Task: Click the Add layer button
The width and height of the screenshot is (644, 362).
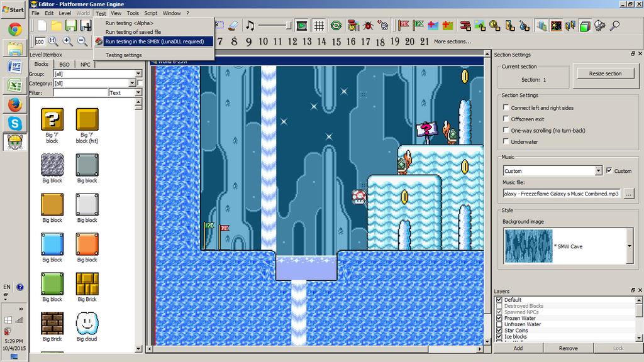Action: click(x=518, y=348)
